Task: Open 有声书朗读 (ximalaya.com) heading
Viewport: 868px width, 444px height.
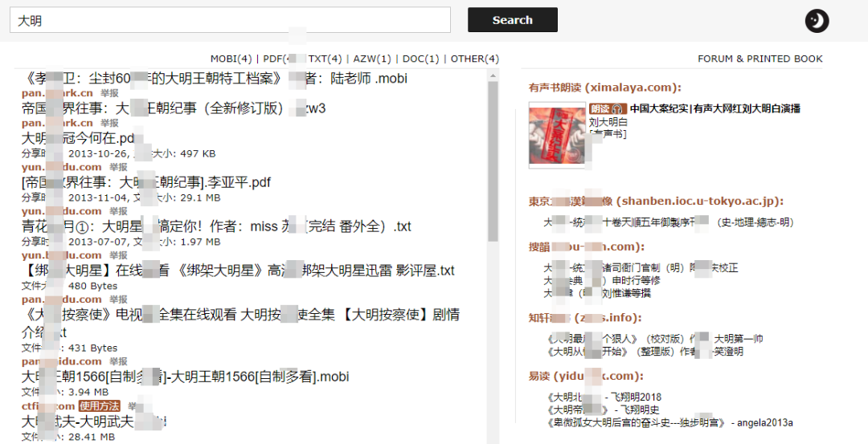Action: coord(605,88)
